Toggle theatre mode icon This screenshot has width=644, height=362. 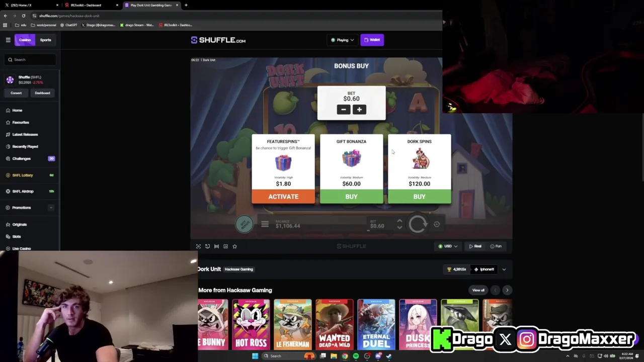click(216, 246)
